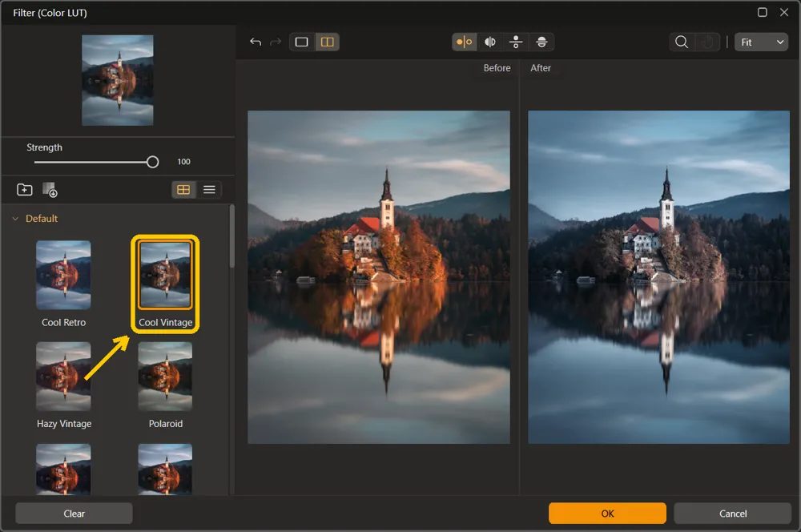Confirm with the OK button
Screen dimensions: 801x532
click(607, 514)
